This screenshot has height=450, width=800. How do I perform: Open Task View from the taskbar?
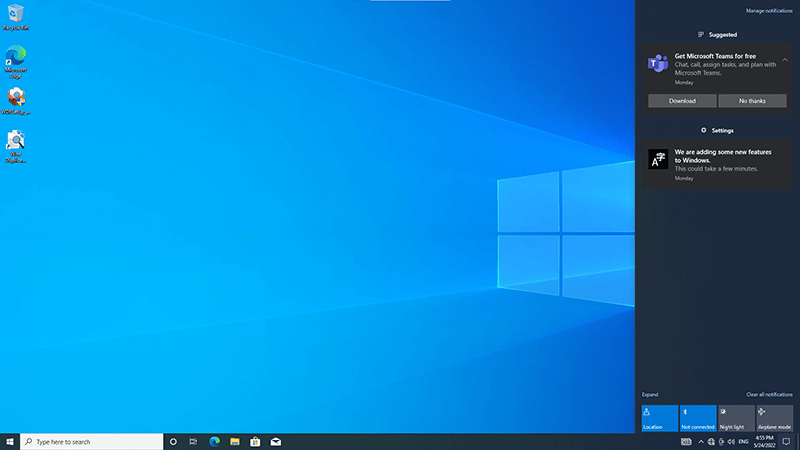tap(193, 442)
